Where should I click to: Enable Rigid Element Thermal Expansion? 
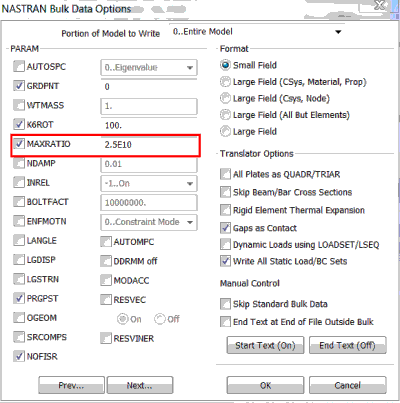(x=225, y=210)
